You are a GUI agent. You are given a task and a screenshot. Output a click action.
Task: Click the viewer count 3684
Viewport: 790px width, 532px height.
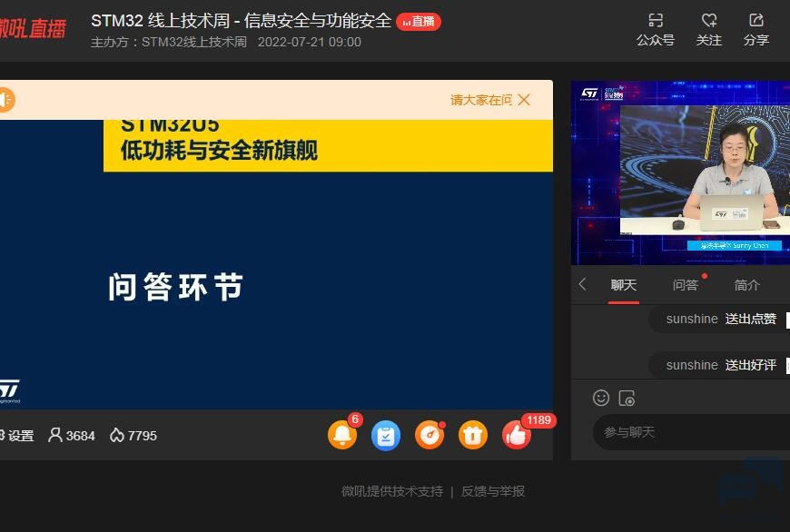point(72,435)
